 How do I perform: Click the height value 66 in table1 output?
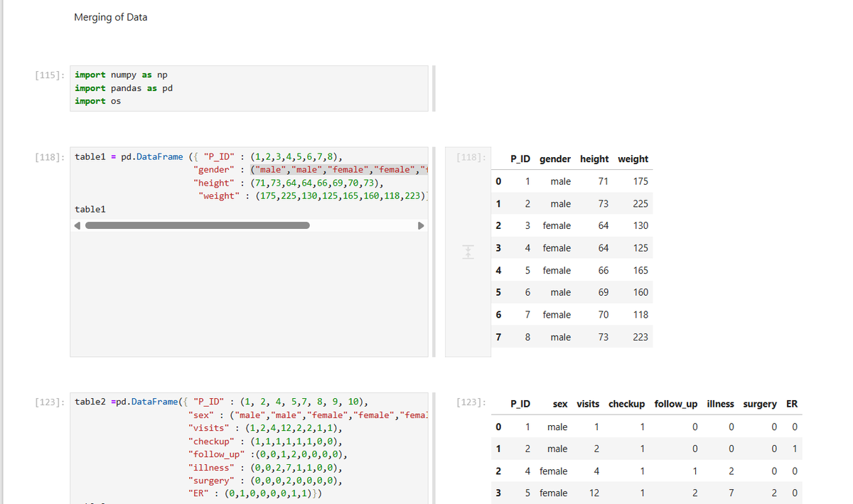click(x=603, y=271)
